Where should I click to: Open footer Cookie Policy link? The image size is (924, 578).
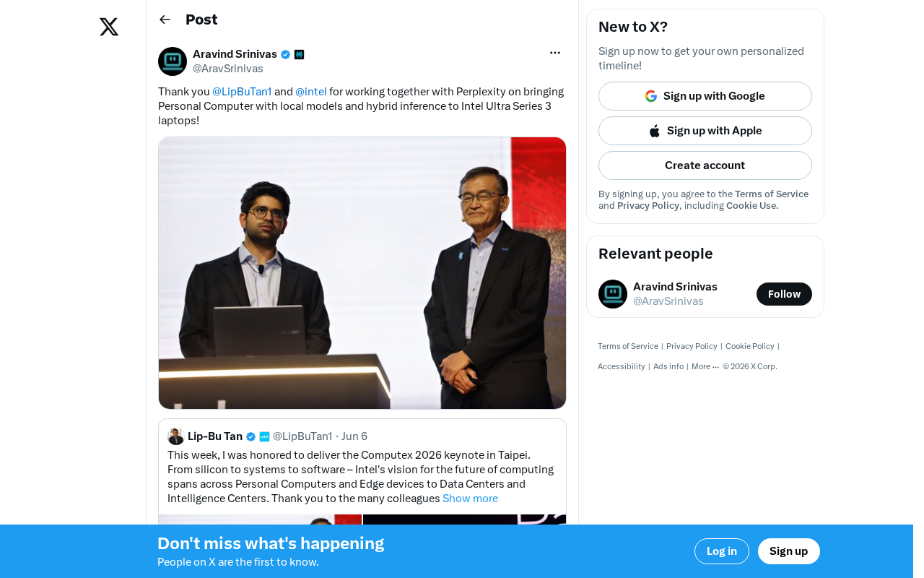click(750, 346)
